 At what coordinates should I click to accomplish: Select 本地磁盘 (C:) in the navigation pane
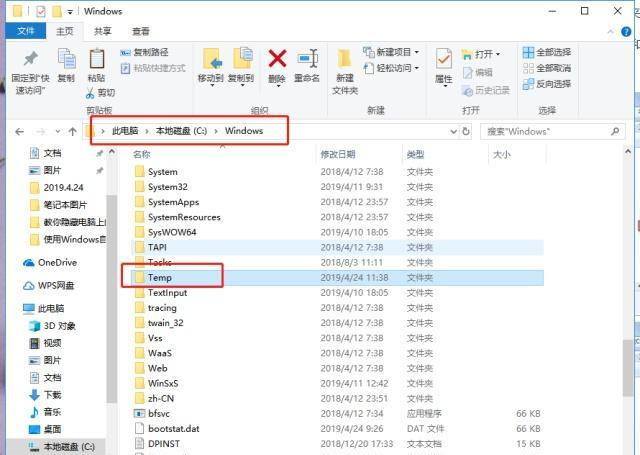(x=62, y=447)
